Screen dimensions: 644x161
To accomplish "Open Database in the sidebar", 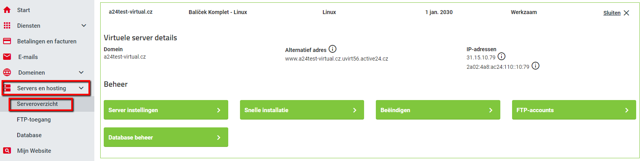I will tap(29, 135).
